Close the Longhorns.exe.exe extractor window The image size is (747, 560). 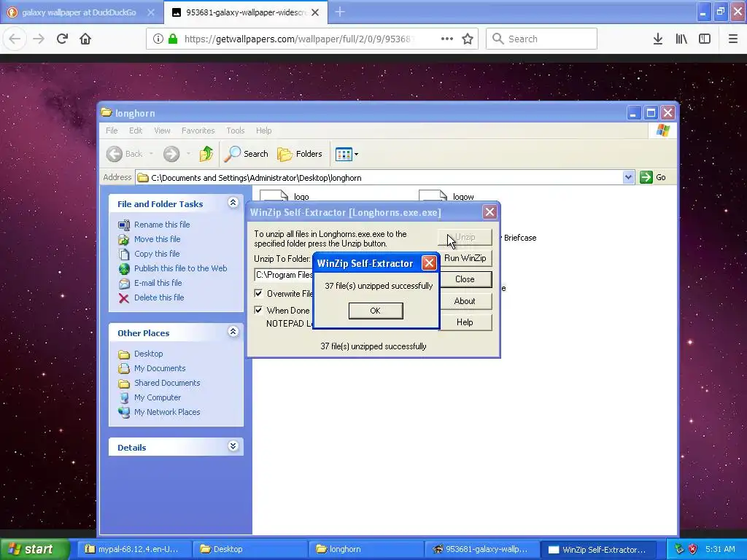click(x=489, y=212)
